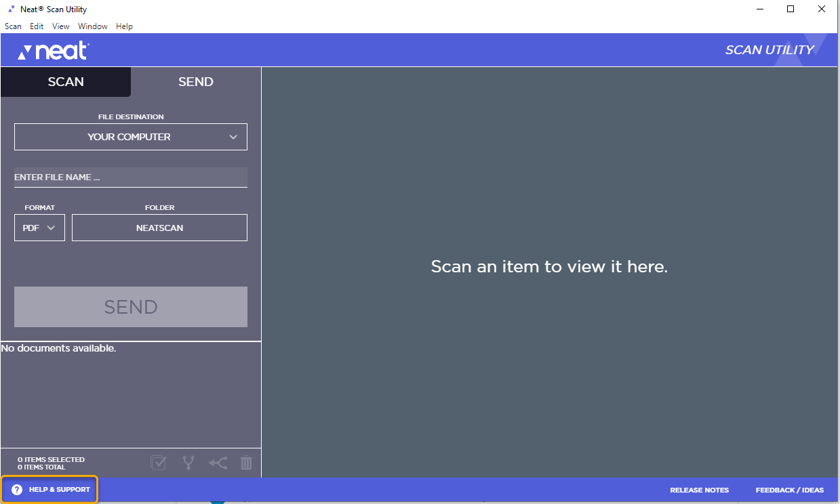This screenshot has height=504, width=840.
Task: Open the Scan menu
Action: [x=13, y=26]
